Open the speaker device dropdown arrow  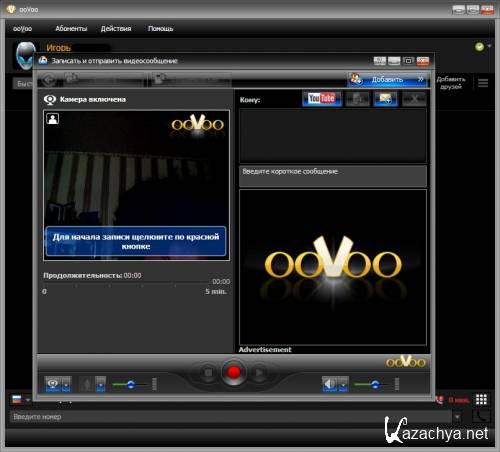tap(343, 384)
